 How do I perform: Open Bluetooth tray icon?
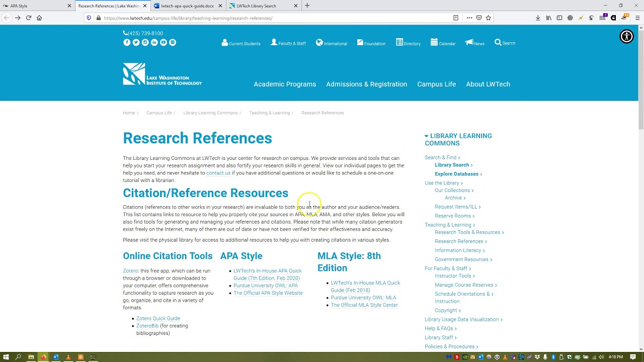point(553,357)
